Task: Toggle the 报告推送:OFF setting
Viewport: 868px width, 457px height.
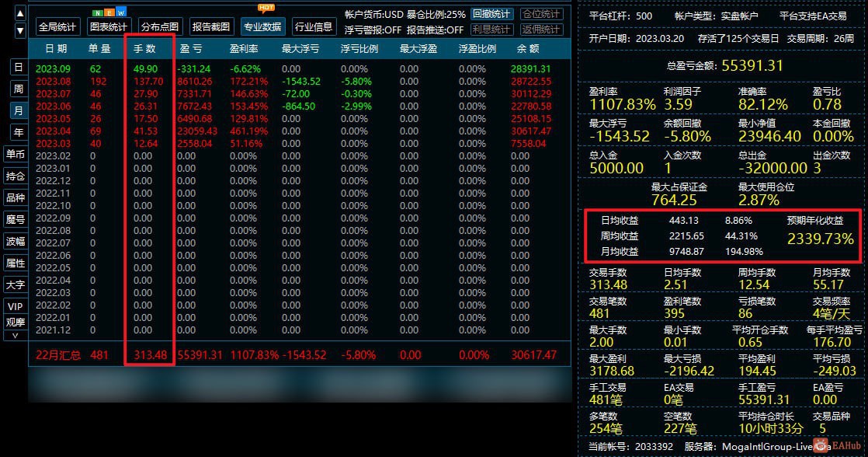Action: click(x=435, y=30)
